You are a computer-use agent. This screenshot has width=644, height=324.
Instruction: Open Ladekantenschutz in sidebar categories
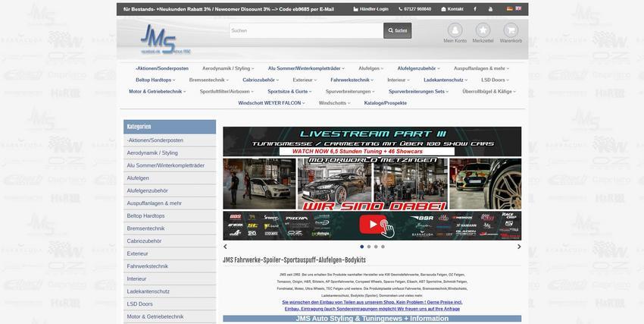(170, 291)
